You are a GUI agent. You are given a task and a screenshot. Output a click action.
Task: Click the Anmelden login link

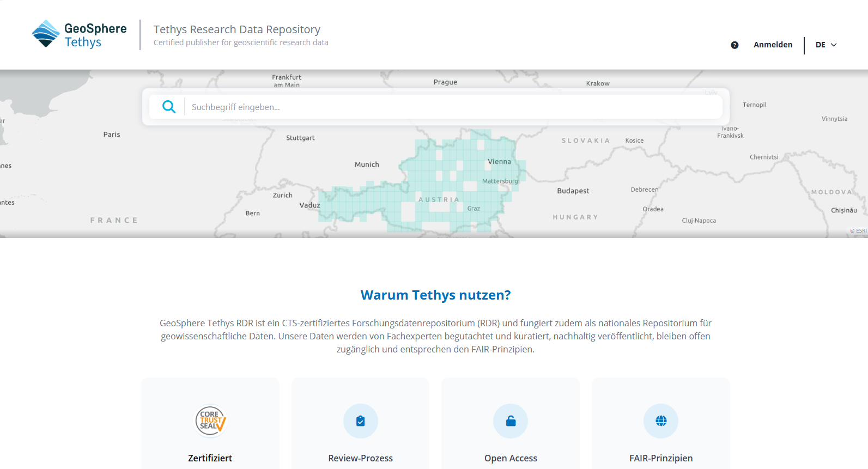click(x=773, y=45)
